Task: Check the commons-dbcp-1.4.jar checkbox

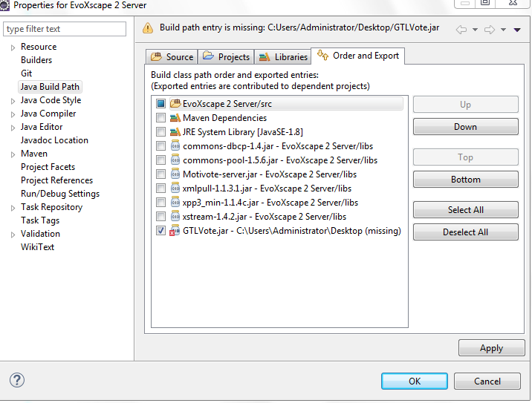Action: pyautogui.click(x=160, y=145)
